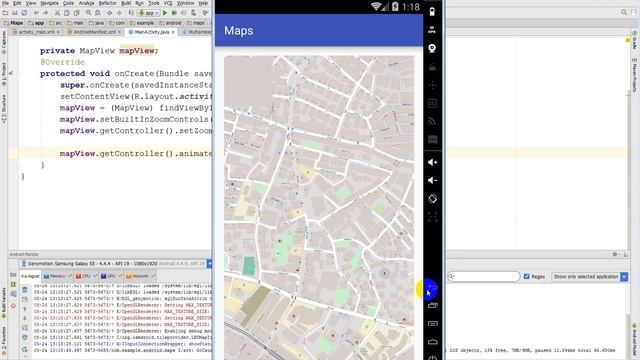Viewport: 640px width, 360px height.
Task: Click Genymotion recent apps button
Action: click(x=432, y=305)
